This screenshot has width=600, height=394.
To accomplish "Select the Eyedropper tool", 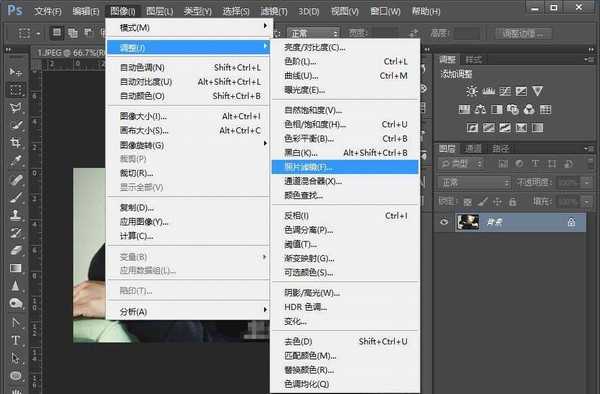I will click(x=16, y=161).
